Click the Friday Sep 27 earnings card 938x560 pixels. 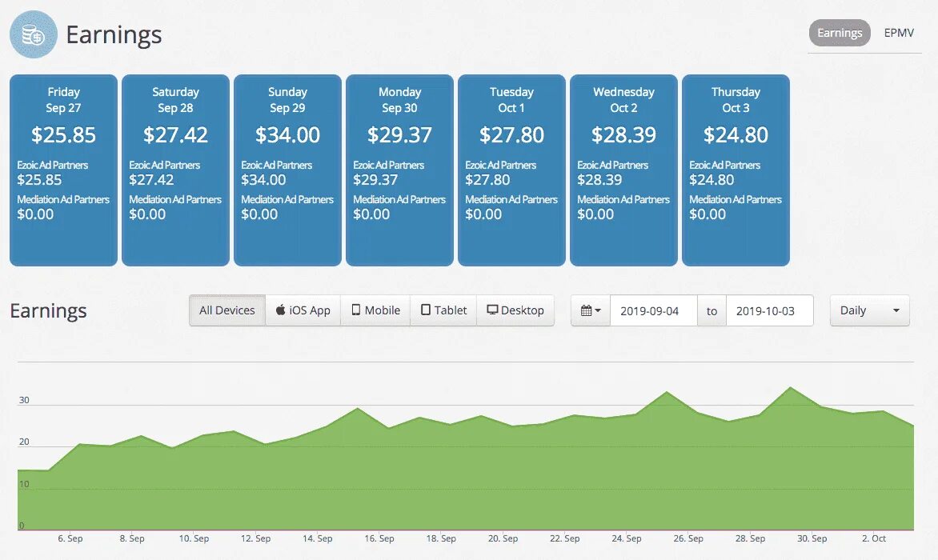(63, 170)
